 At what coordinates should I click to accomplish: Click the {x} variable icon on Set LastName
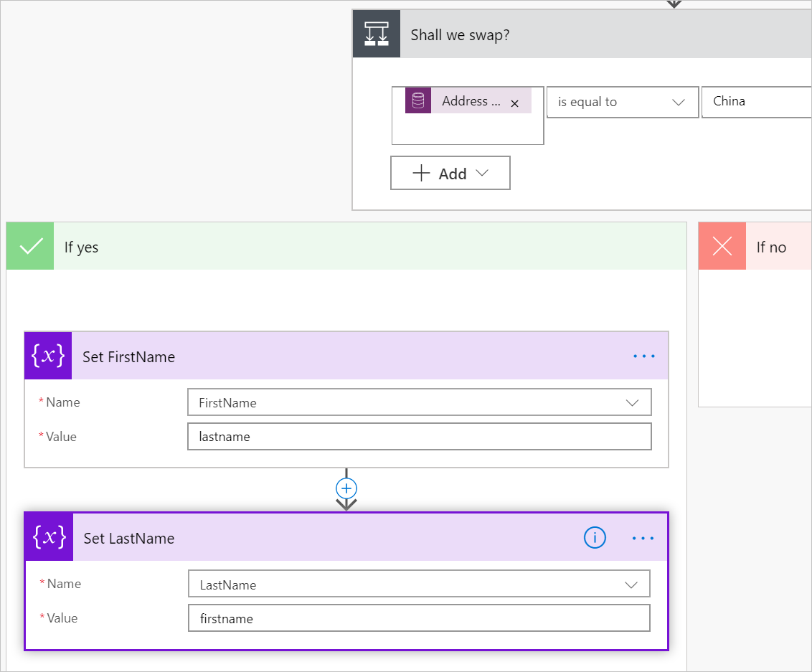[x=47, y=537]
